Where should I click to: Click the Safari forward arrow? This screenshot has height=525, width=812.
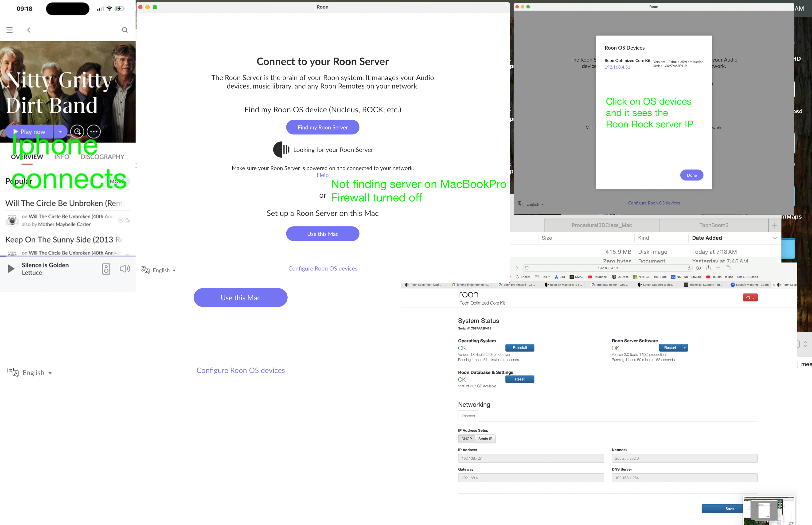click(517, 268)
